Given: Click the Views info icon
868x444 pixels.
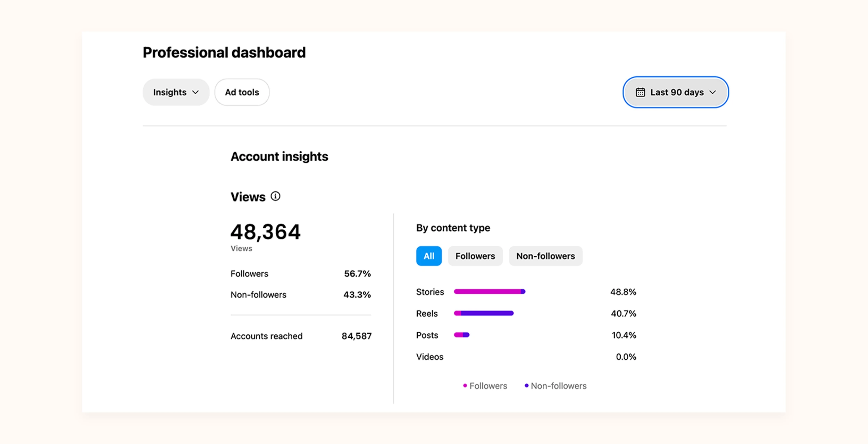Looking at the screenshot, I should 275,196.
